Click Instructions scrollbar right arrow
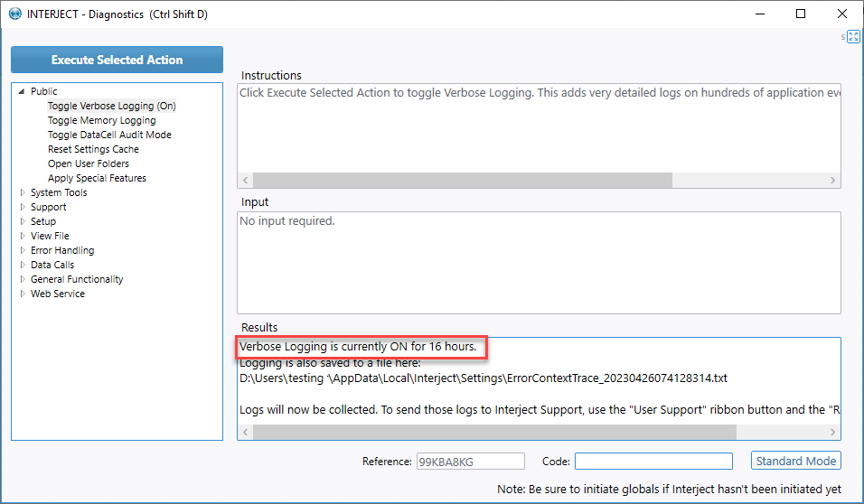Screen dimensions: 864x504 coord(832,180)
